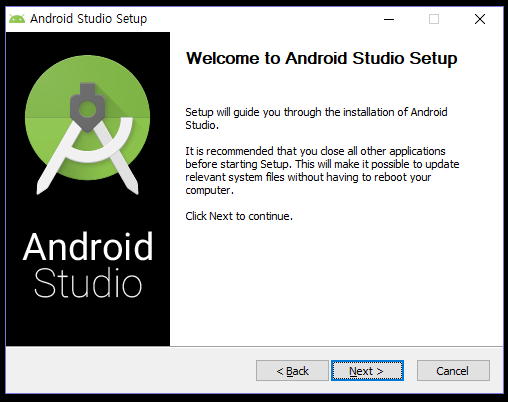Click the 'Android Studio Setup' window title
This screenshot has height=402, width=508.
click(88, 19)
